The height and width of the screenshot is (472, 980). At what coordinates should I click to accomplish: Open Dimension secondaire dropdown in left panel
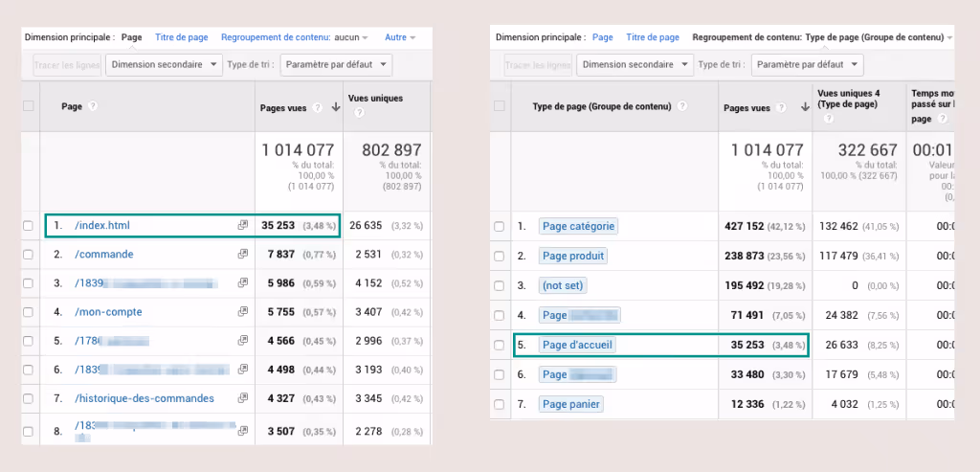[x=164, y=64]
